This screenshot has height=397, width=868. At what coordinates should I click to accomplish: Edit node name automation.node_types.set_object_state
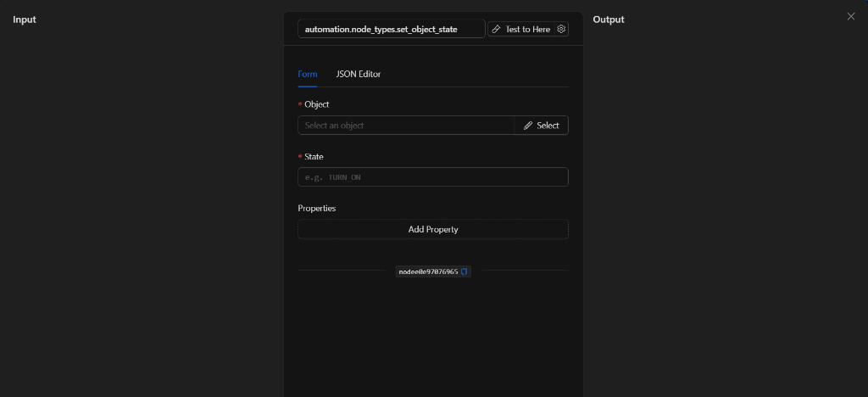pyautogui.click(x=392, y=29)
